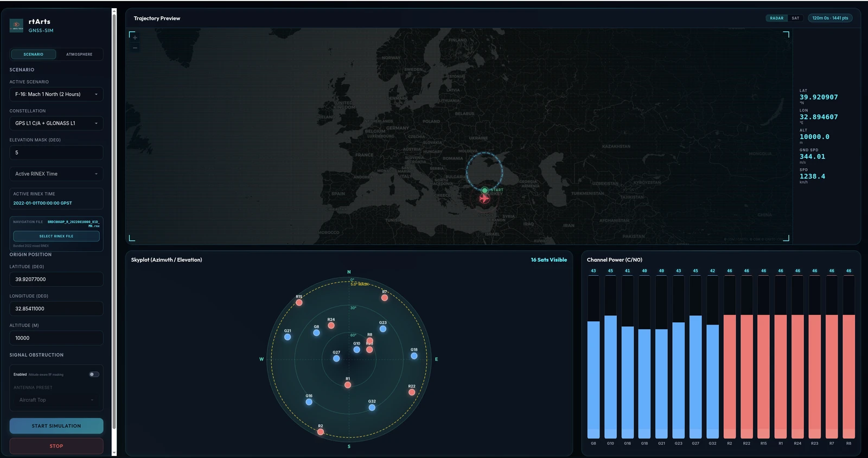The height and width of the screenshot is (458, 868).
Task: Click the Altitude input field
Action: tap(56, 338)
